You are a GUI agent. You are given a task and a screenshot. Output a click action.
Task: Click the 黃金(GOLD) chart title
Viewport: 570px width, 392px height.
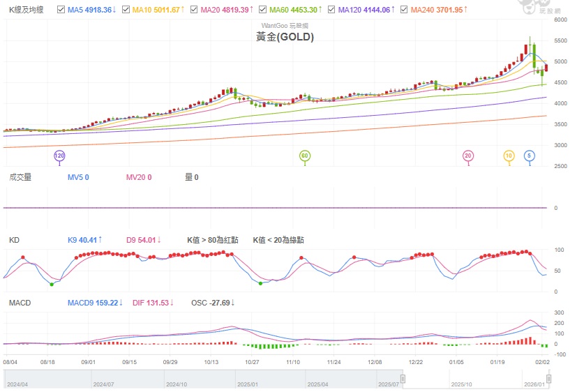(x=285, y=38)
